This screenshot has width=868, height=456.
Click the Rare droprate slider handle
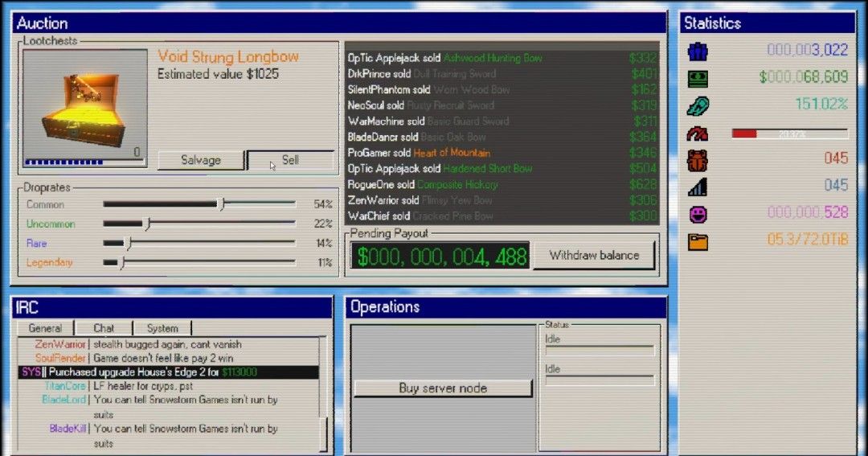click(128, 243)
